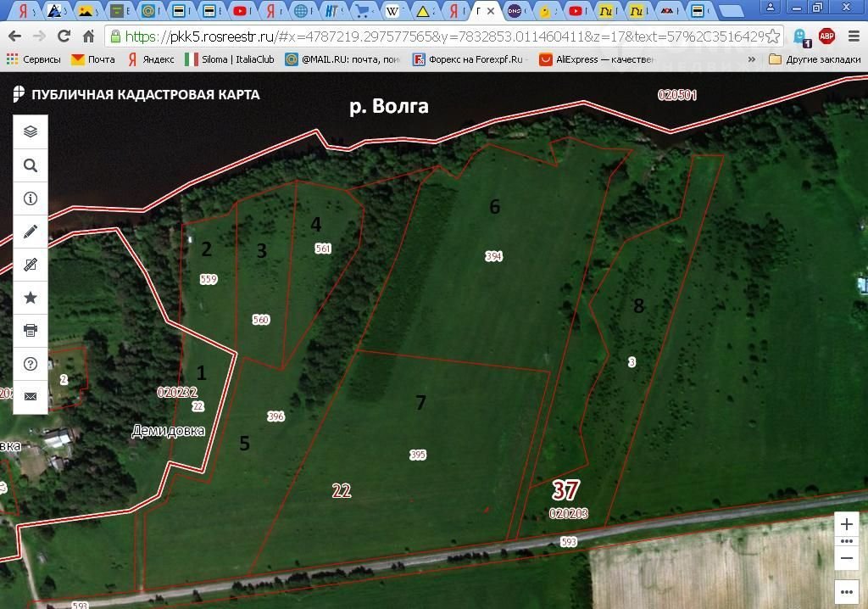Open favorites with the star icon

31,298
